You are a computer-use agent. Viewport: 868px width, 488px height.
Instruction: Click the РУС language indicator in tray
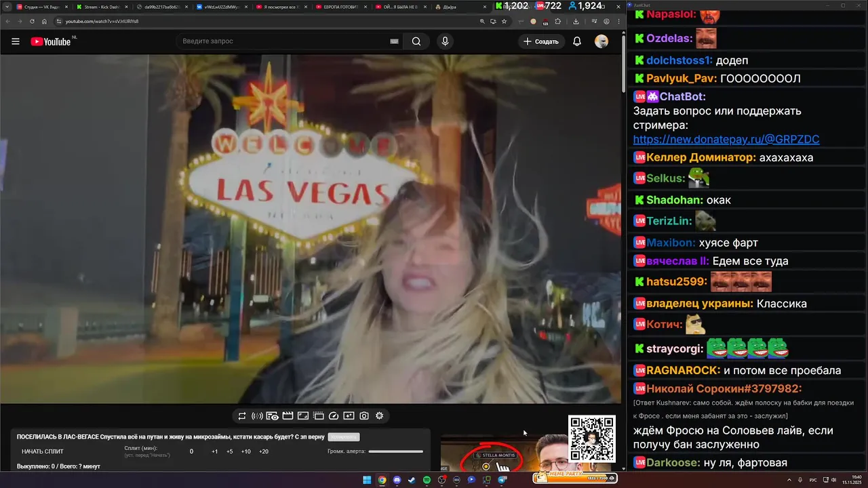click(x=813, y=480)
